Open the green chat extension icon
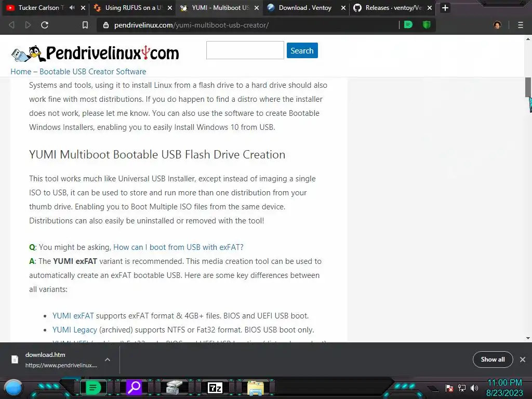This screenshot has width=532, height=399. pos(408,25)
